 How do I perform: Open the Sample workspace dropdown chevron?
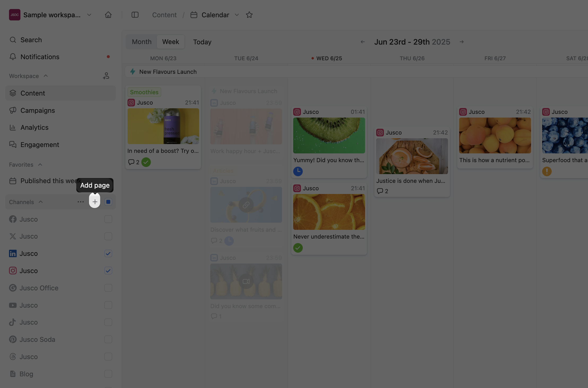pyautogui.click(x=89, y=15)
